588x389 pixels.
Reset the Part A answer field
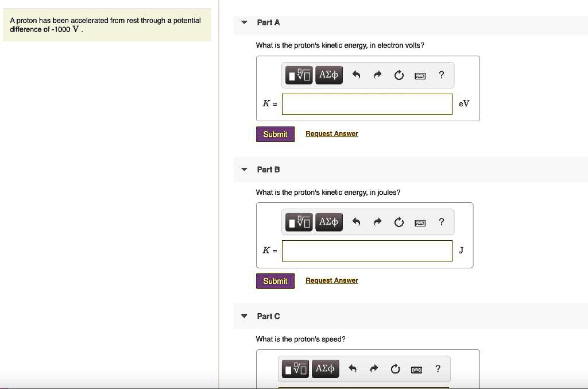click(399, 75)
